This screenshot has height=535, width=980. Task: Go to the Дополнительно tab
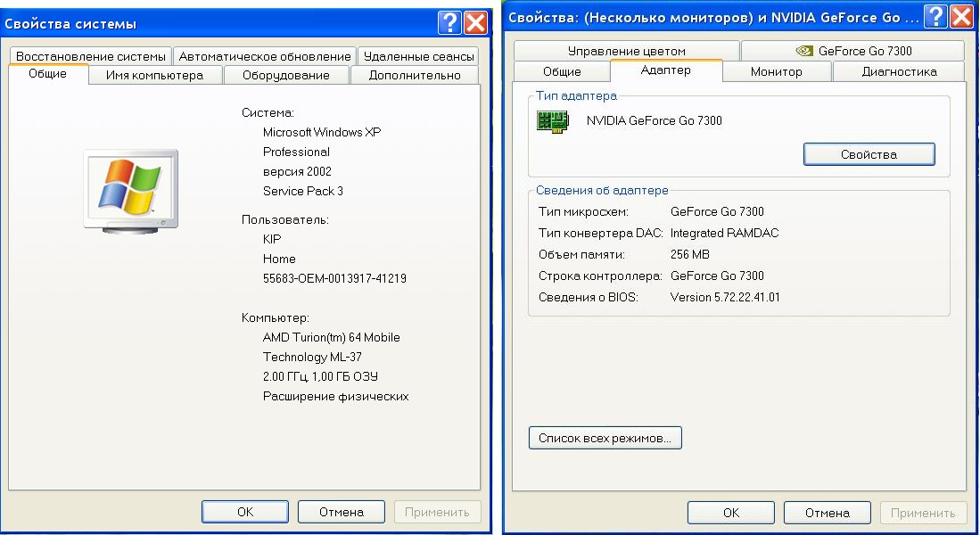click(415, 75)
